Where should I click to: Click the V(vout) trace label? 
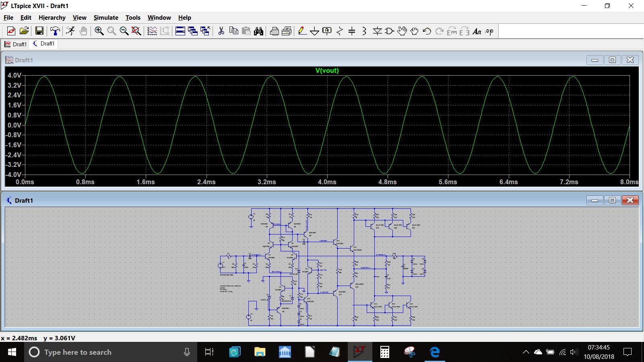[327, 70]
